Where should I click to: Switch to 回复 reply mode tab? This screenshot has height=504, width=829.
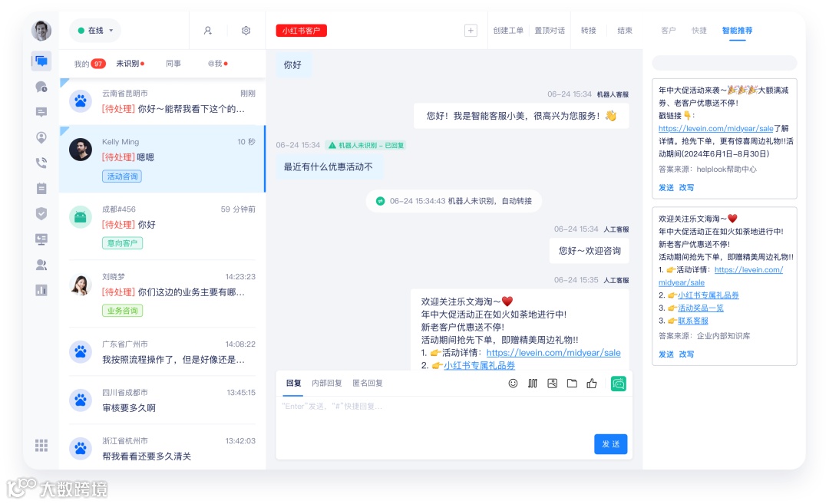[293, 383]
